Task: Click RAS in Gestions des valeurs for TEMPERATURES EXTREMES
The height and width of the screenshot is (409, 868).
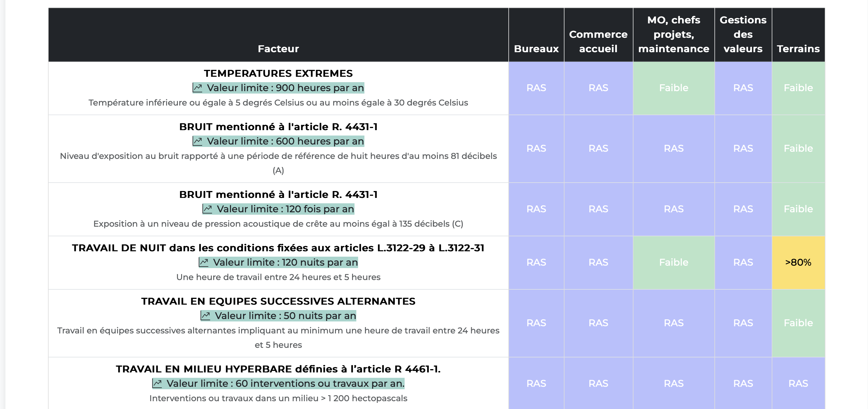Action: pyautogui.click(x=743, y=88)
